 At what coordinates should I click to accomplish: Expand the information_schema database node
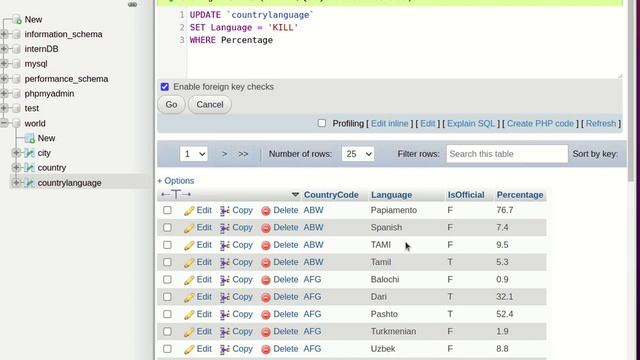4,34
